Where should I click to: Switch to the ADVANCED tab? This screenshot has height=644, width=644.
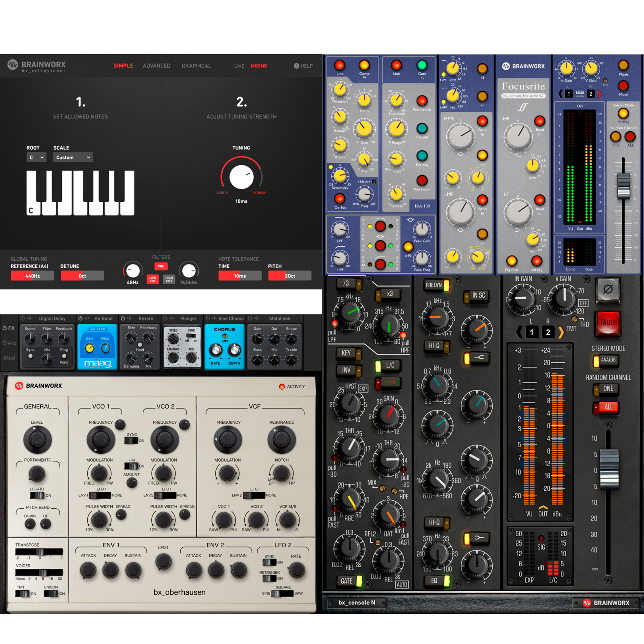(x=156, y=66)
